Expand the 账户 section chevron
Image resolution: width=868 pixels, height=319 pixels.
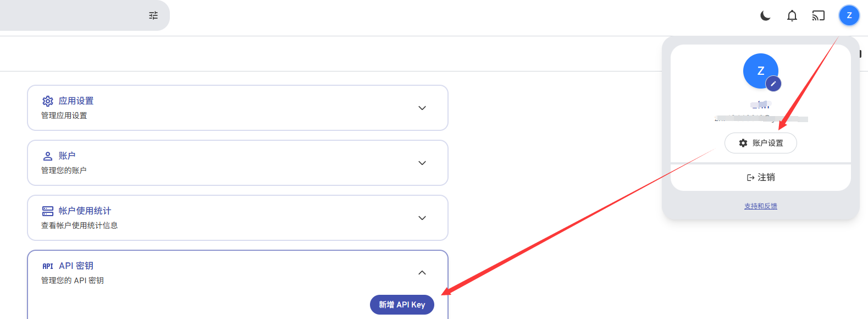pos(422,163)
